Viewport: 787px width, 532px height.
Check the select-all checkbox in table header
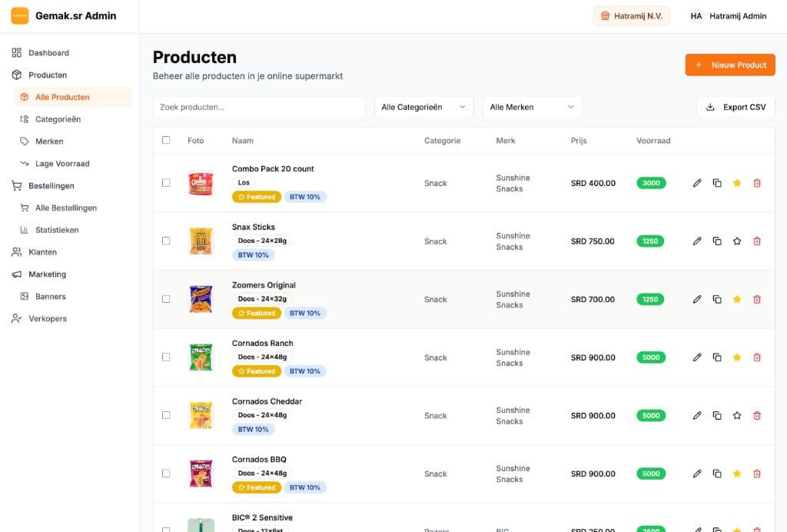tap(166, 140)
